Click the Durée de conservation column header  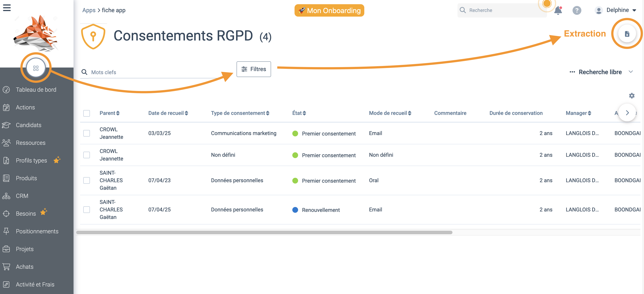click(516, 113)
